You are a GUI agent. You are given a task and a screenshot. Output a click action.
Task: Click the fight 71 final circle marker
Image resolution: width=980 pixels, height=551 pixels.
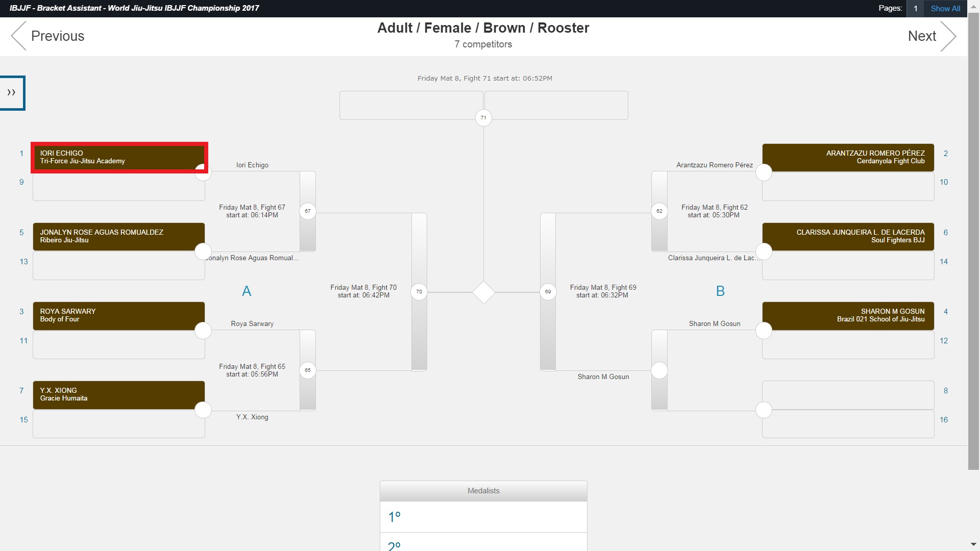click(483, 118)
